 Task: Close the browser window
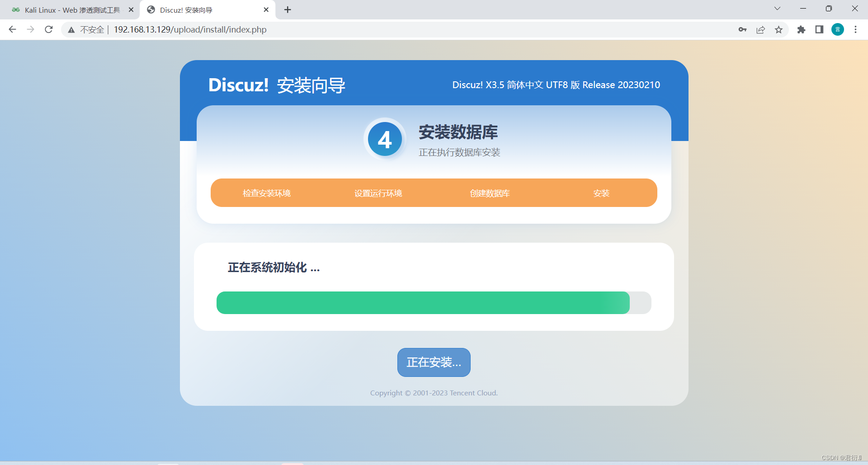click(x=855, y=9)
